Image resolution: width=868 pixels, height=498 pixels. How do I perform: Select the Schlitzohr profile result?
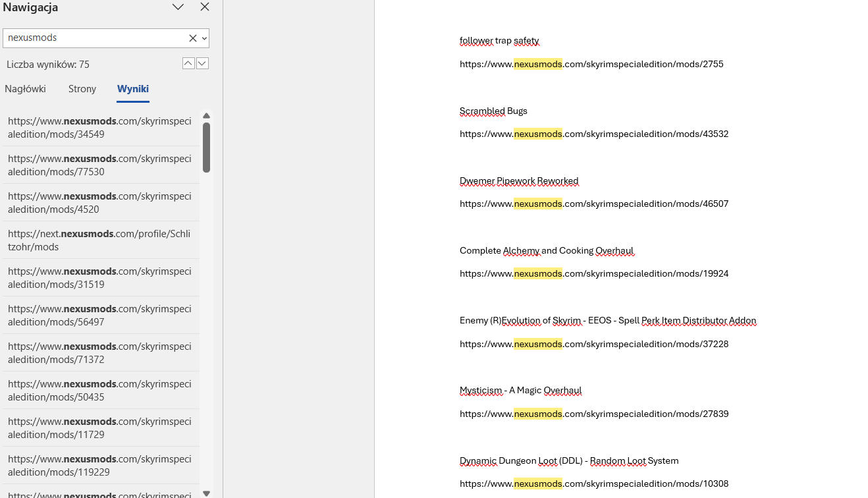click(x=100, y=240)
